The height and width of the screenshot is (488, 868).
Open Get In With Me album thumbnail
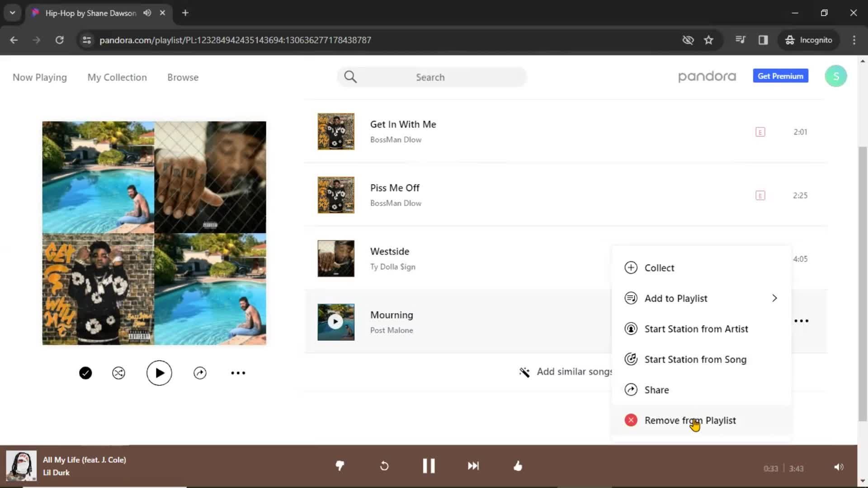click(336, 131)
